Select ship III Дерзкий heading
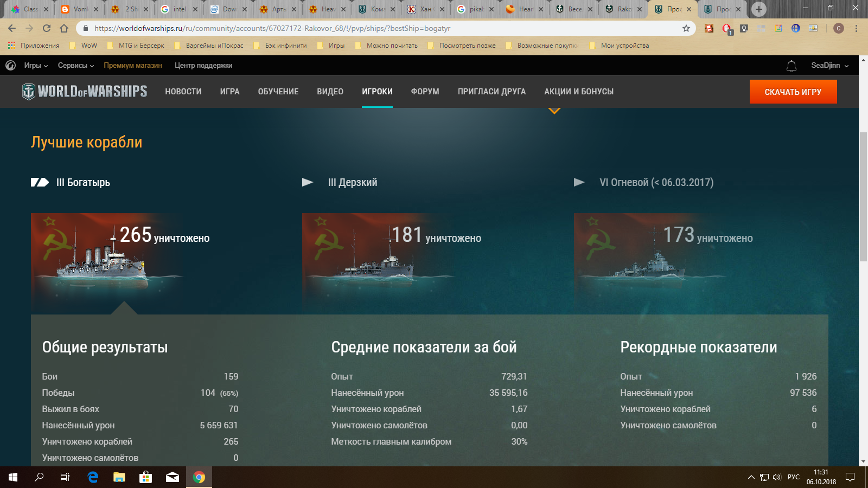 (353, 183)
